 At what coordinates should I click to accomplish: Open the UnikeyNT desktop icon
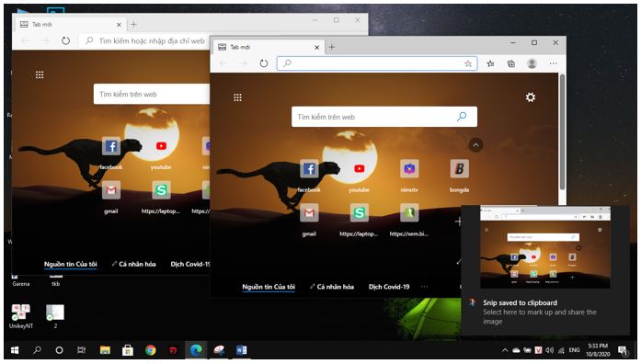click(20, 316)
